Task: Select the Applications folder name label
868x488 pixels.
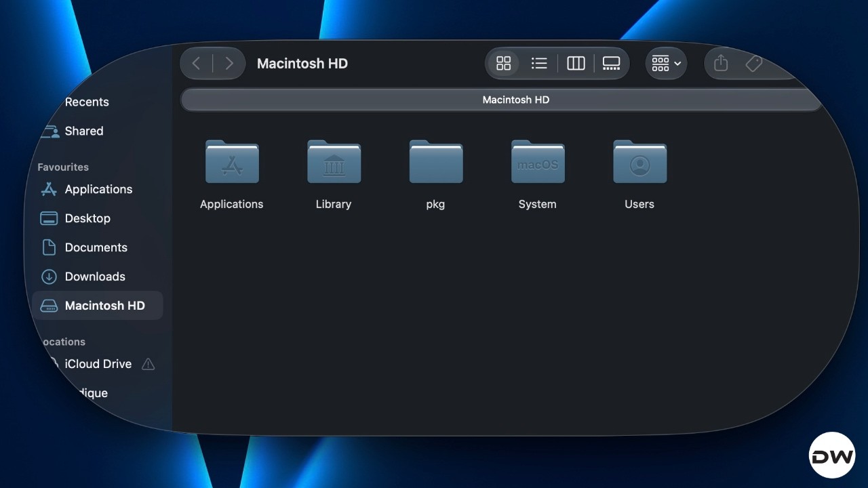Action: click(x=232, y=204)
